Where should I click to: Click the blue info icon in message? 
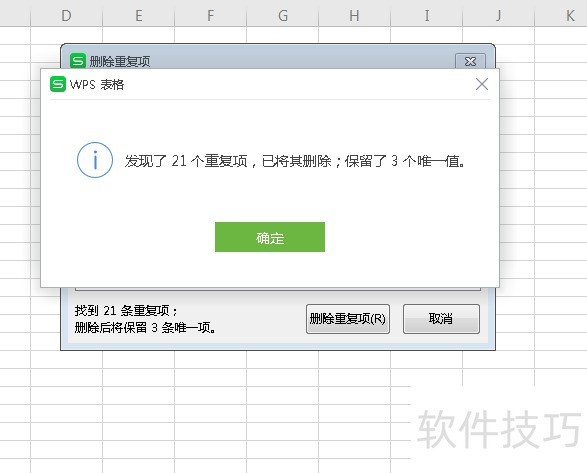95,160
